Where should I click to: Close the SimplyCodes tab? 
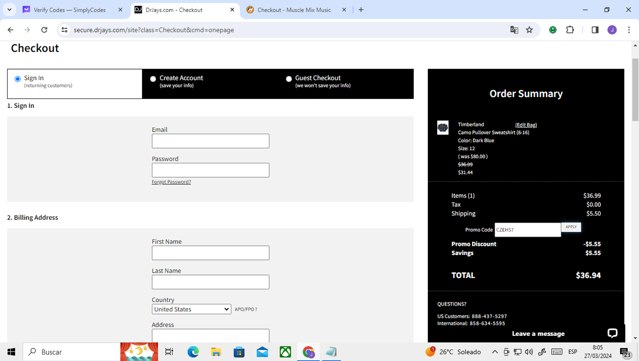(120, 10)
